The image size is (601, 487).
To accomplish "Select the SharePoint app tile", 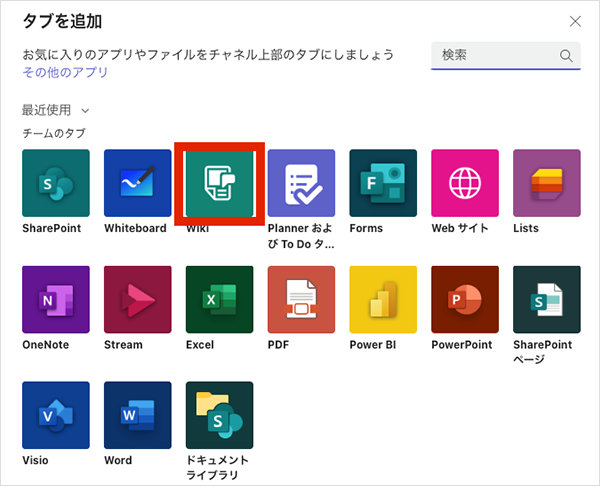I will coord(56,183).
